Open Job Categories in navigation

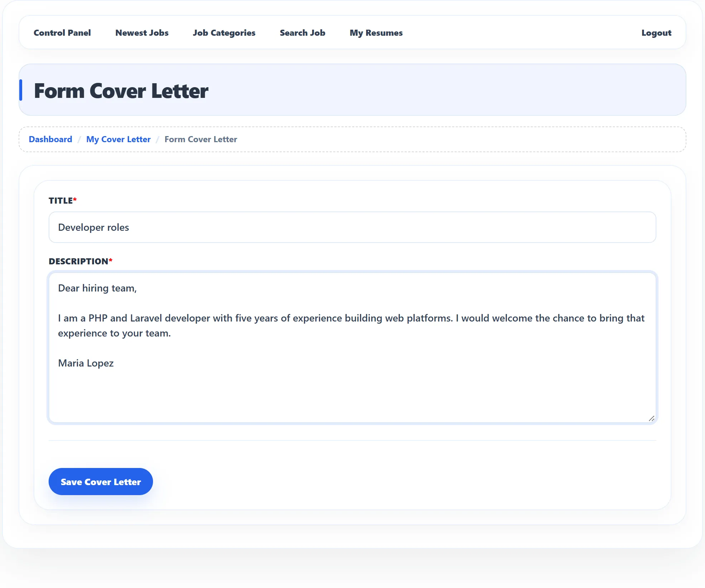pos(224,33)
